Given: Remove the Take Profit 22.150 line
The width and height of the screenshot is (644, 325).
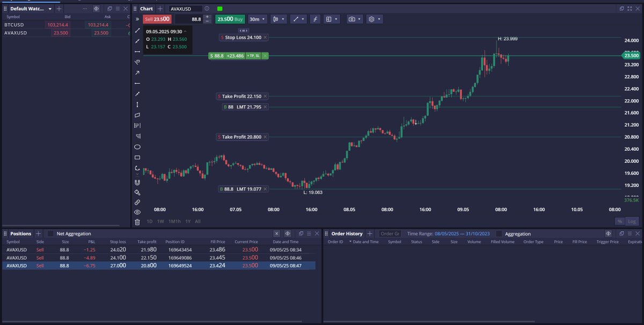Looking at the screenshot, I should (x=265, y=96).
